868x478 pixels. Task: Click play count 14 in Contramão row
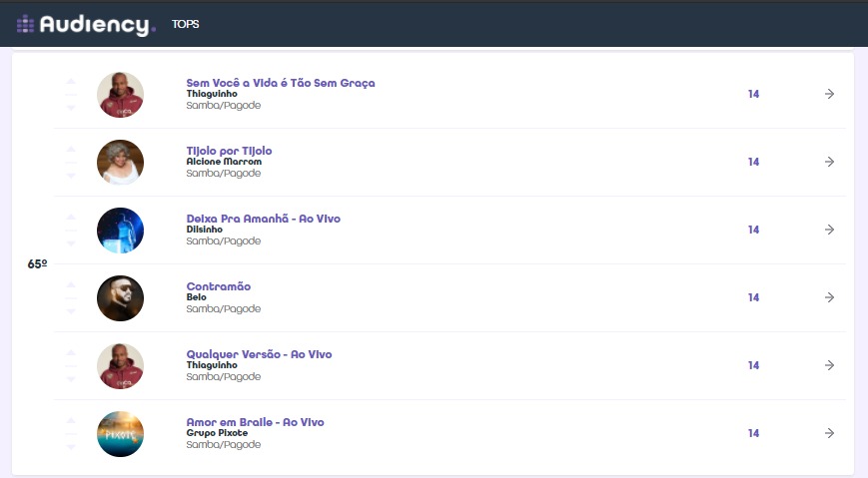pos(753,297)
